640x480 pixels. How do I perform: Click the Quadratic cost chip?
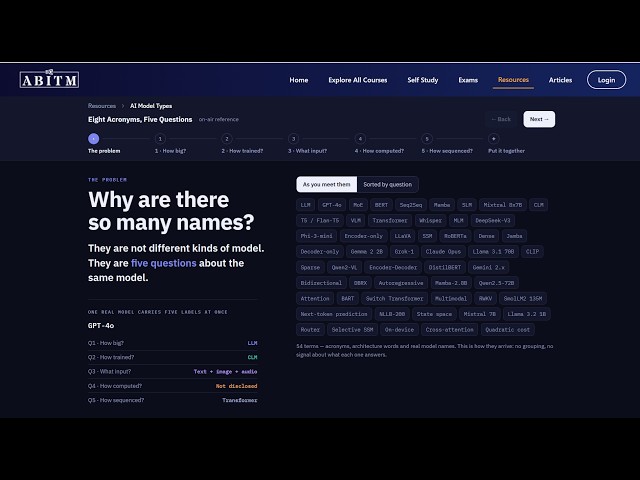click(x=507, y=329)
